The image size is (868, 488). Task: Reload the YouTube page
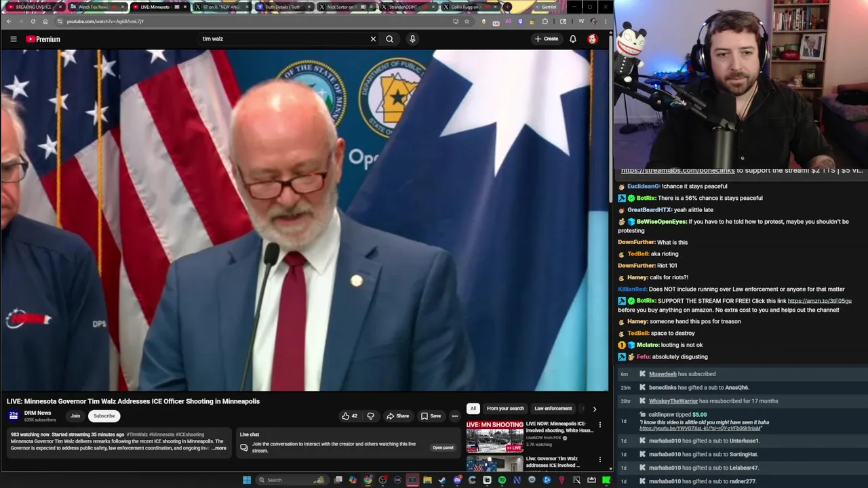coord(33,21)
